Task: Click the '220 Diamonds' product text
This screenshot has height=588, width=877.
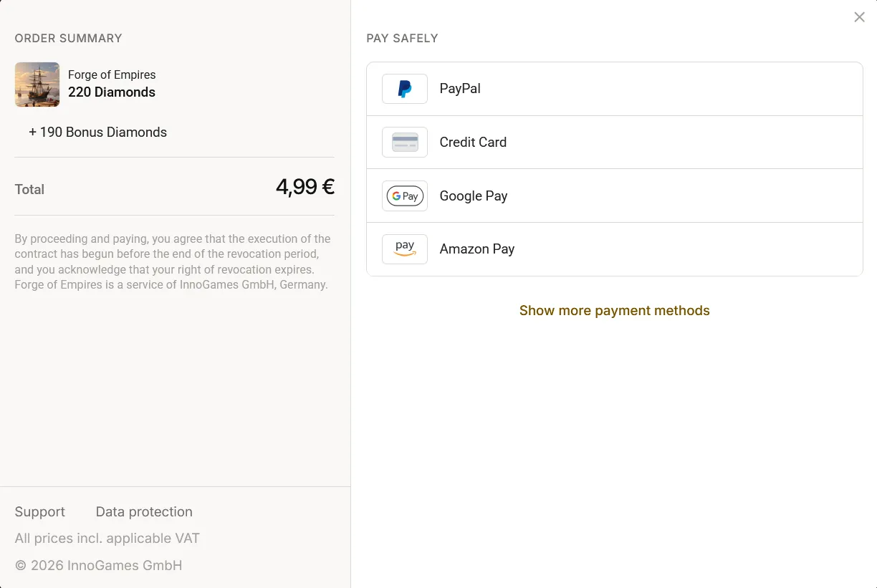Action: click(x=112, y=92)
